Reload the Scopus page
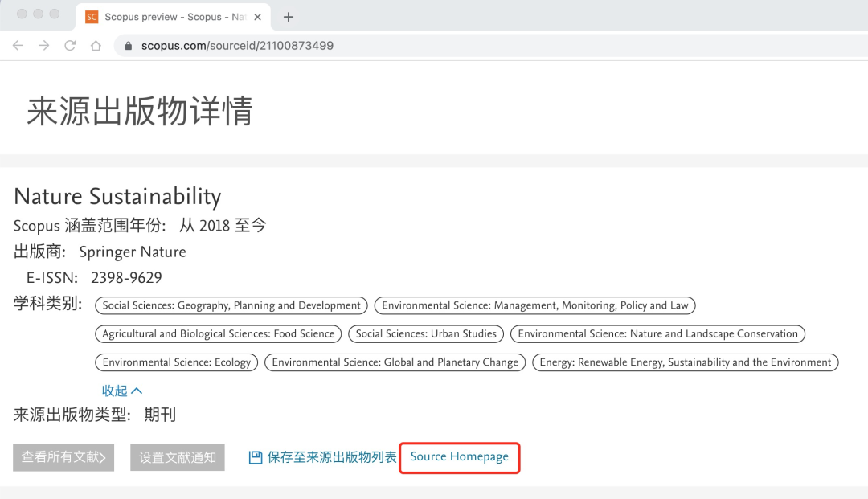This screenshot has width=868, height=499. (x=69, y=46)
